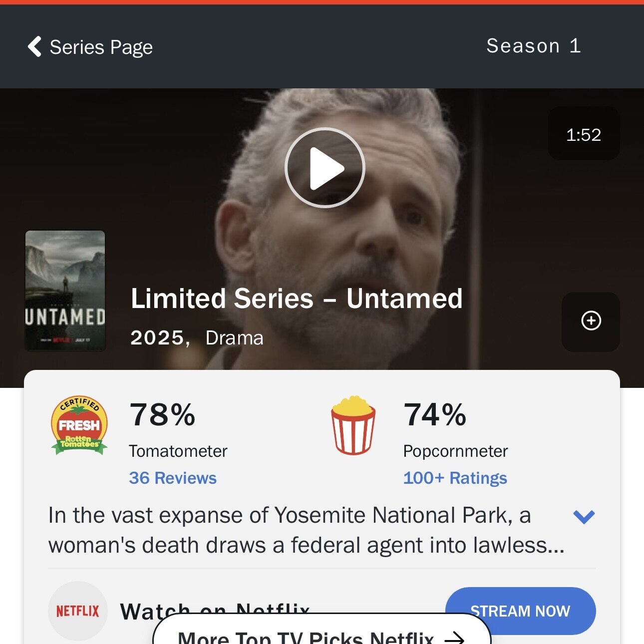Screen dimensions: 644x644
Task: Open More Top TV Picks Netflix banner
Action: point(322,630)
